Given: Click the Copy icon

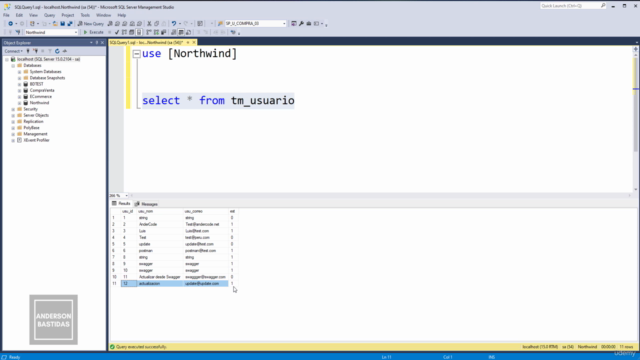Looking at the screenshot, I should (x=156, y=24).
